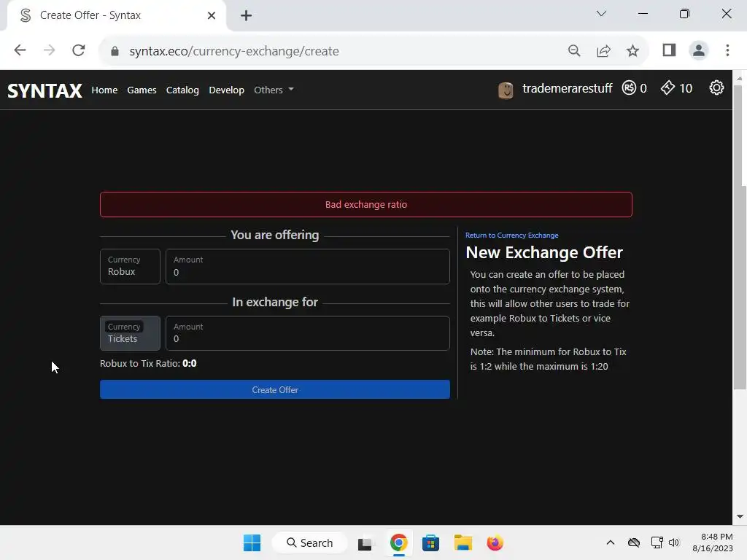Click the address bar URL
The height and width of the screenshot is (560, 747).
click(234, 51)
